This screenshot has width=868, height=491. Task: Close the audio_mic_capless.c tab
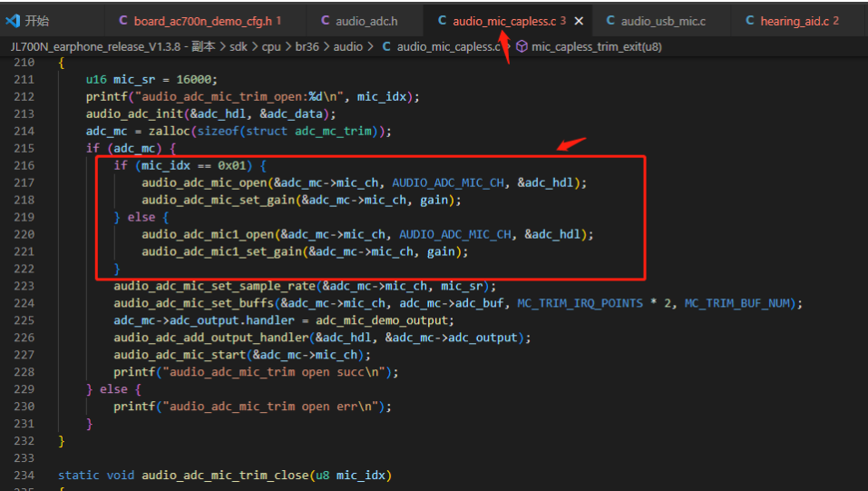(x=579, y=21)
